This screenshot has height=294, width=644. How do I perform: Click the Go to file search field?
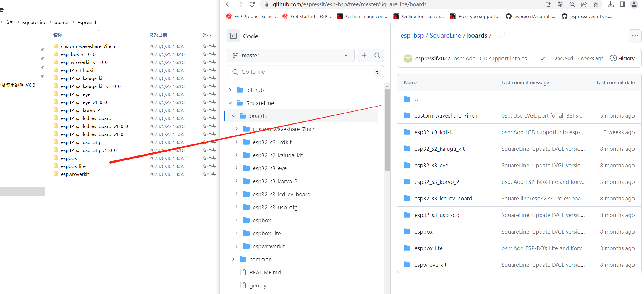point(305,72)
